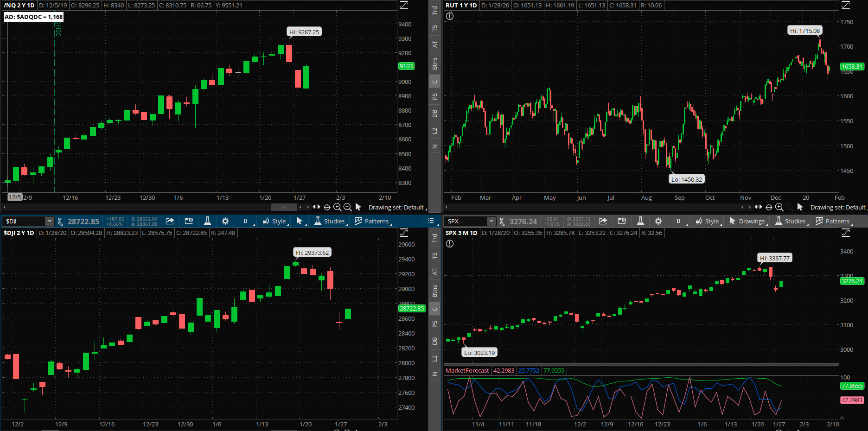Viewport: 868px width, 431px height.
Task: Open N sidebar tab beside $DJI chart
Action: [434, 374]
